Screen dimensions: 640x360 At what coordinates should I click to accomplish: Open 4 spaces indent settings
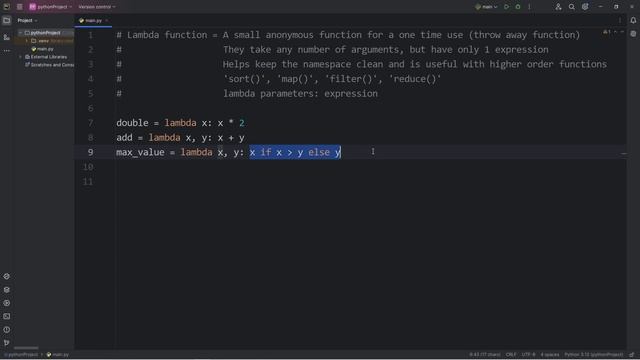point(550,355)
